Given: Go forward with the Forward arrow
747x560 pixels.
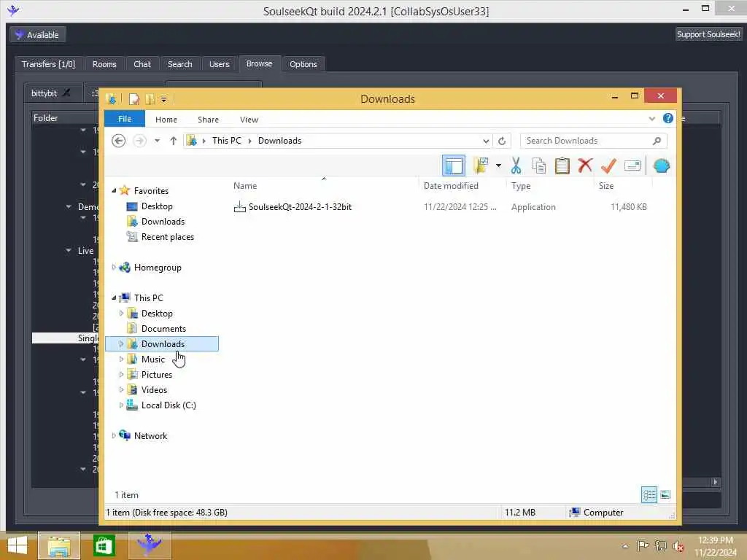Looking at the screenshot, I should (139, 141).
